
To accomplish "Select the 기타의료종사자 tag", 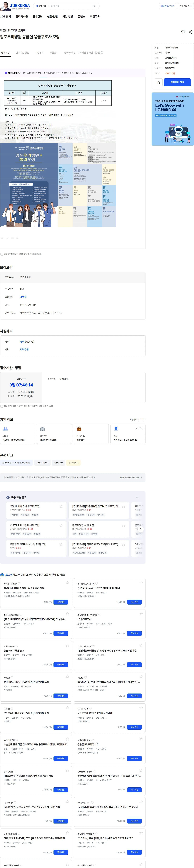I will coord(42,463).
